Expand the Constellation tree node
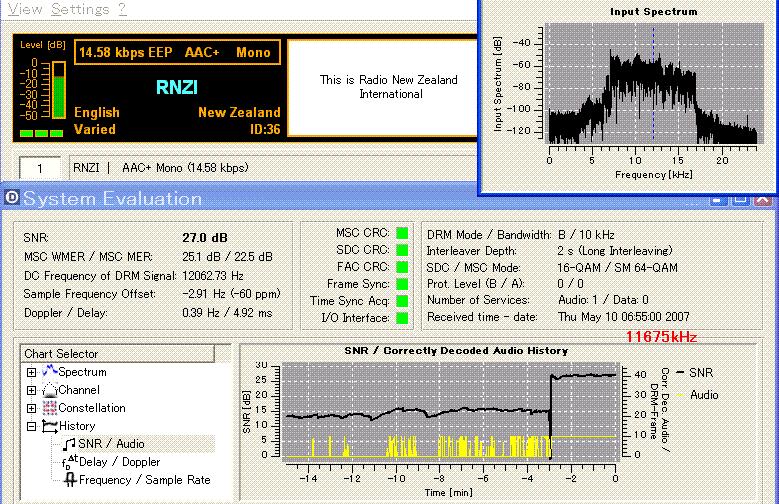Image resolution: width=779 pixels, height=504 pixels. coord(31,408)
